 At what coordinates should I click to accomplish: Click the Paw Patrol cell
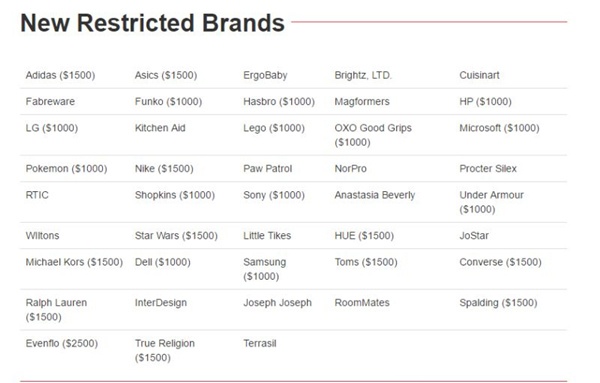tap(267, 168)
